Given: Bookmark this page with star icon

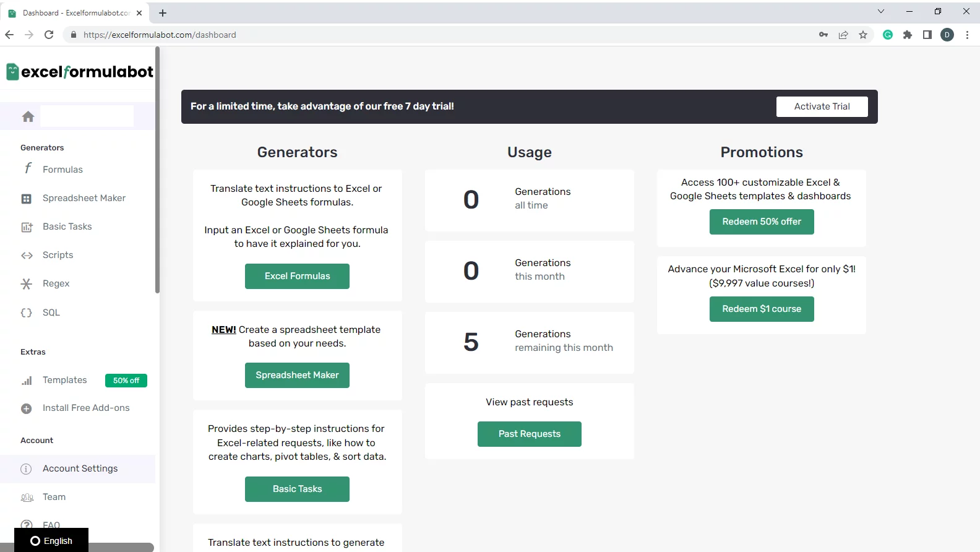Looking at the screenshot, I should tap(863, 35).
